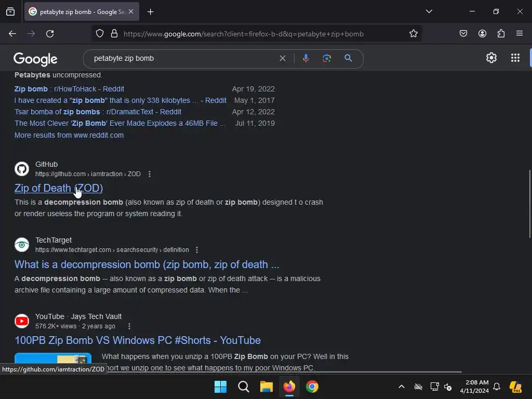Submit search with magnifier icon
The image size is (532, 399).
[348, 58]
